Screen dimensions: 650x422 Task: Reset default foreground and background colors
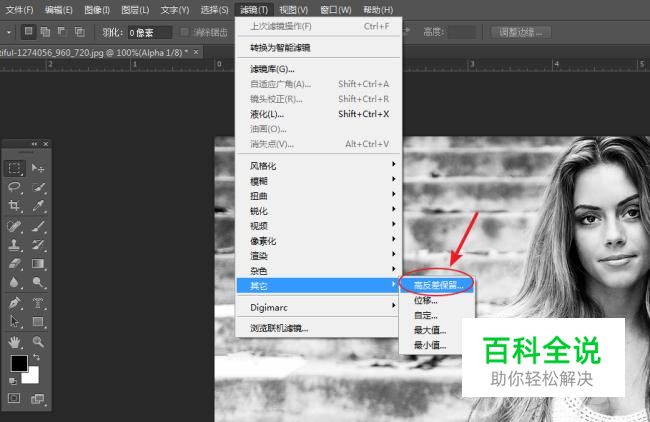[13, 381]
